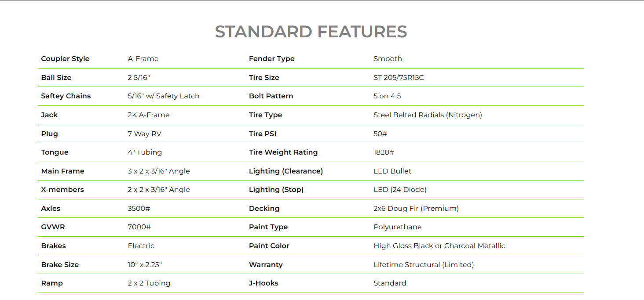644x300 pixels.
Task: Click High Gloss Black or Charcoal Metallic
Action: tap(439, 246)
